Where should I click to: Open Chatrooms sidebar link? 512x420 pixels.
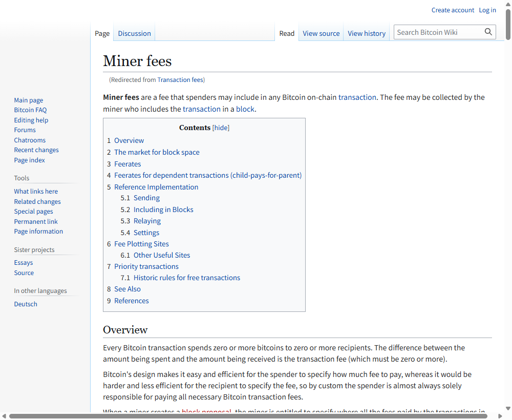tap(30, 140)
